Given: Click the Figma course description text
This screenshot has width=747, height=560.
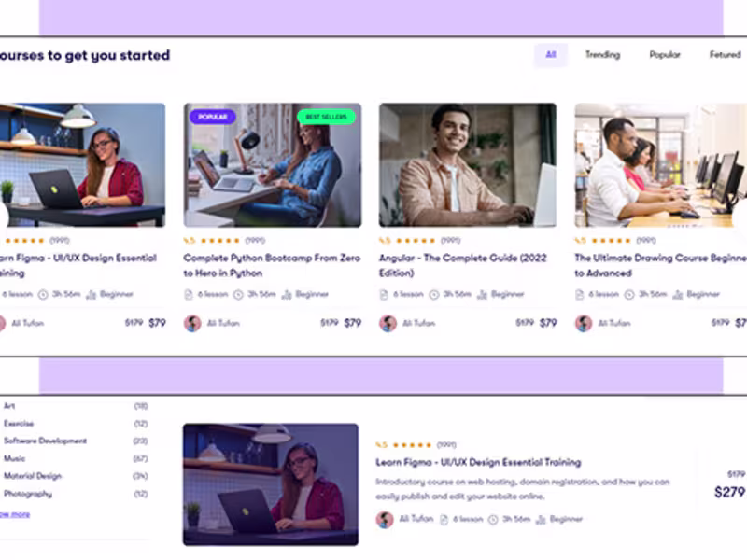Looking at the screenshot, I should (523, 489).
